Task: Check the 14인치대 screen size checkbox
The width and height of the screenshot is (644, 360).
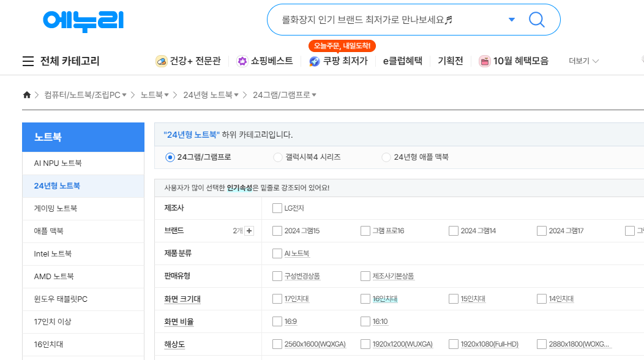Action: point(542,299)
